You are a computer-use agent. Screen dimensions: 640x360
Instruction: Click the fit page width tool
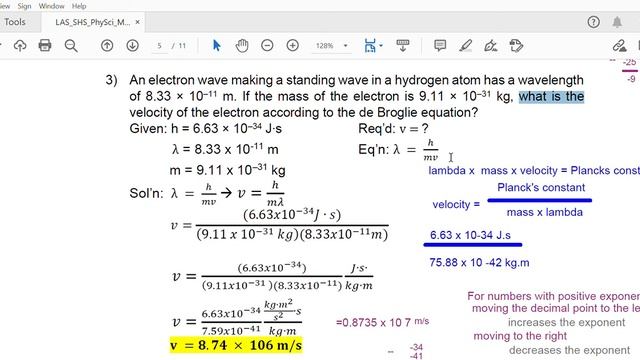point(370,45)
